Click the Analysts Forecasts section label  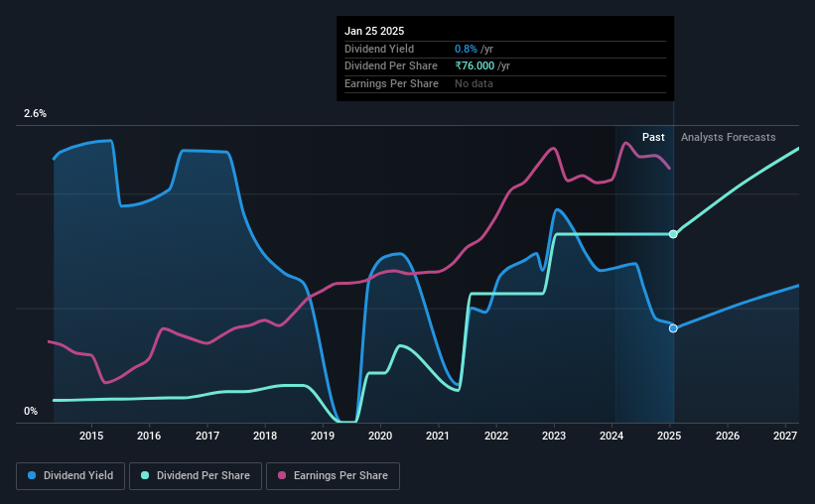point(729,137)
